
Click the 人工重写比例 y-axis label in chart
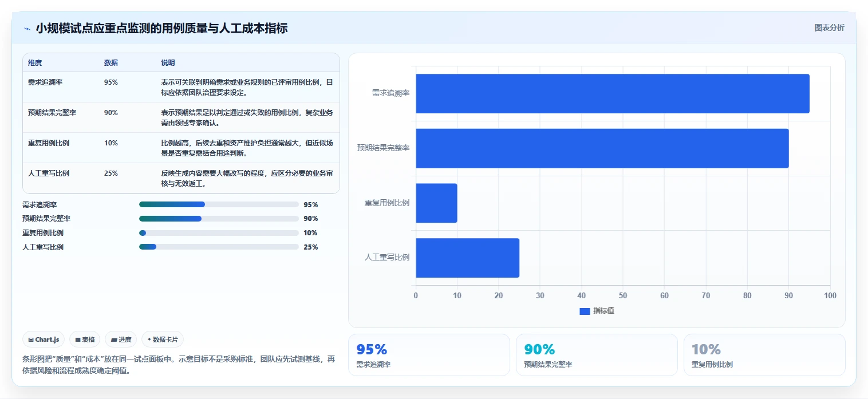tap(387, 257)
